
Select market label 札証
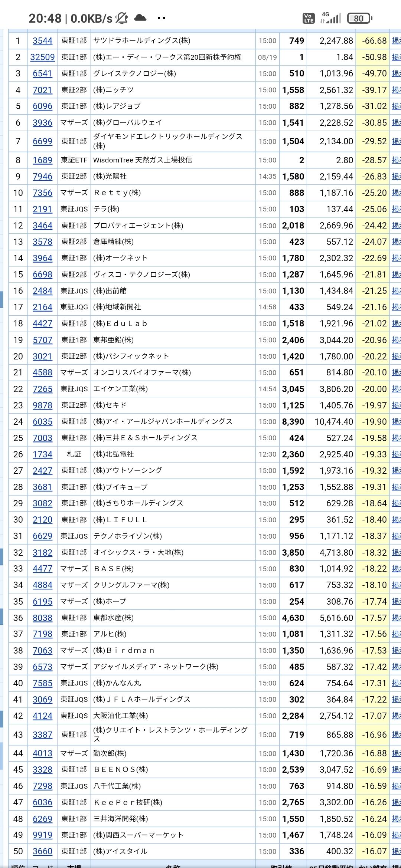(x=74, y=454)
